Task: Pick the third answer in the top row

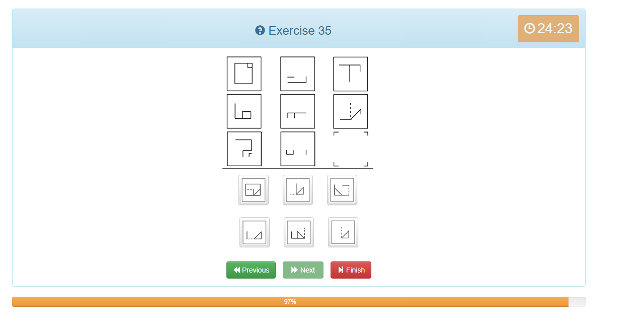Action: (342, 190)
